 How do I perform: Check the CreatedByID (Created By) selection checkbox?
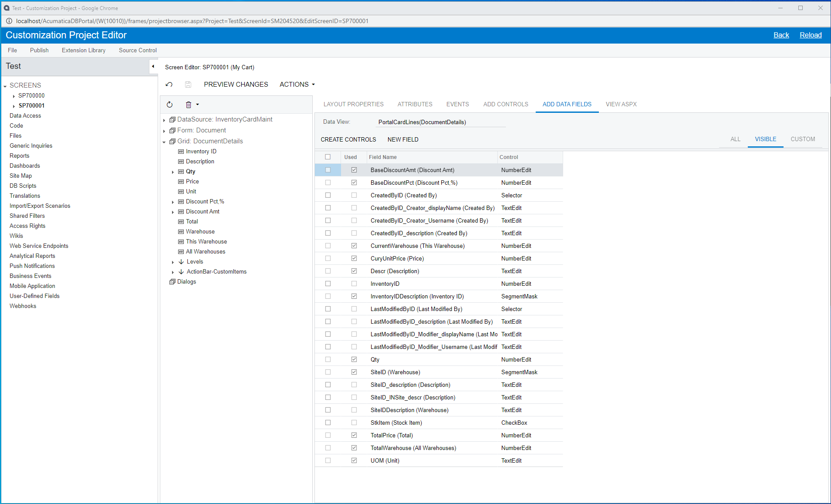tap(328, 195)
